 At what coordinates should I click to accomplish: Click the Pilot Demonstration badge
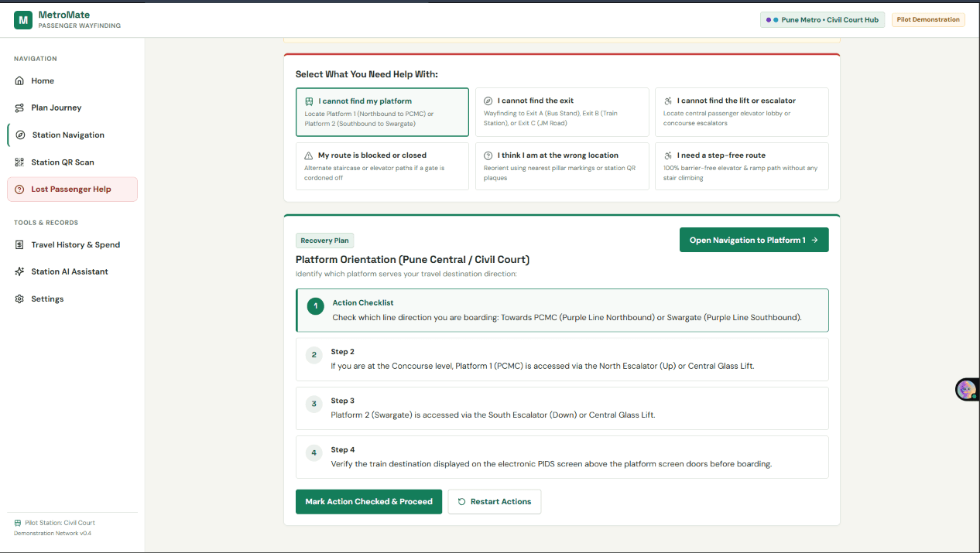tap(928, 19)
